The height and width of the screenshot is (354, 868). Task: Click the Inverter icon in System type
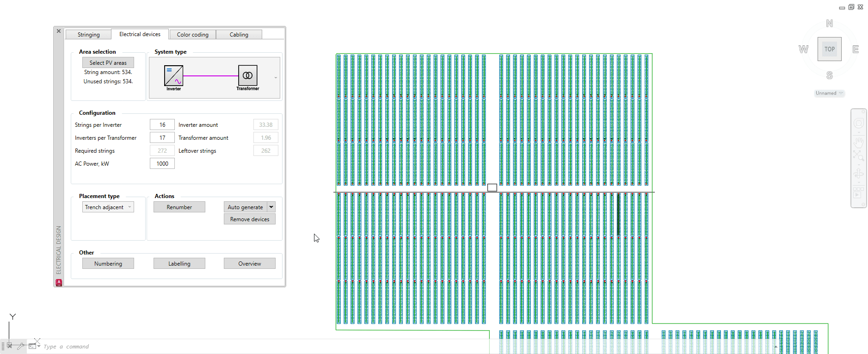click(173, 75)
